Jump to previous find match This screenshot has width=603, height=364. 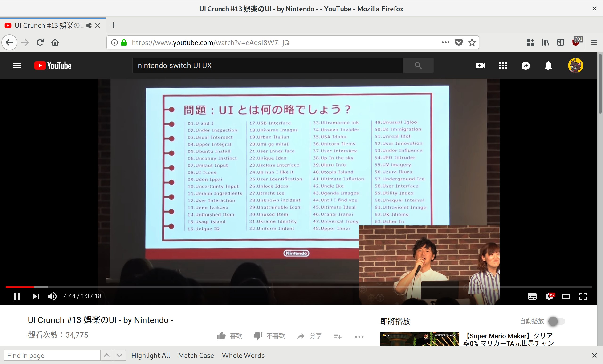pyautogui.click(x=107, y=355)
